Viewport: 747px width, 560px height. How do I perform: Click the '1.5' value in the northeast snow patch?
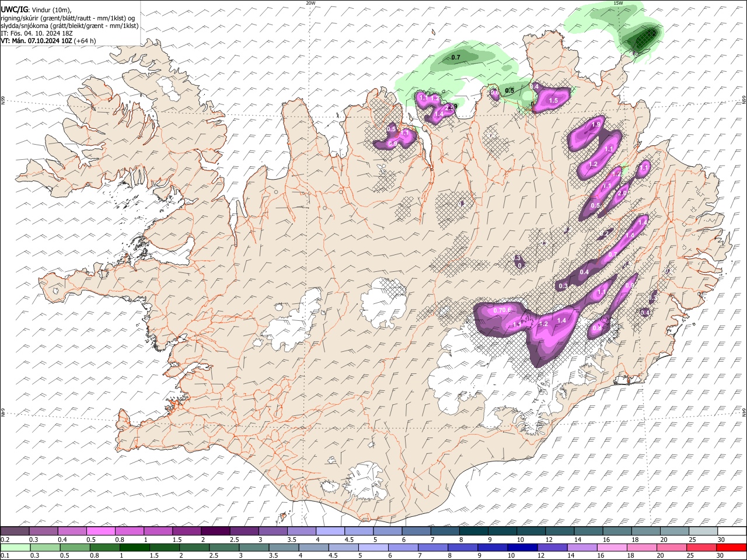pyautogui.click(x=554, y=101)
